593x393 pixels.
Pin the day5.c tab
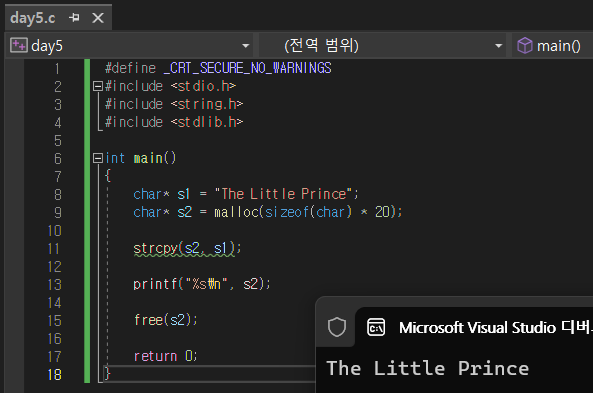coord(75,17)
